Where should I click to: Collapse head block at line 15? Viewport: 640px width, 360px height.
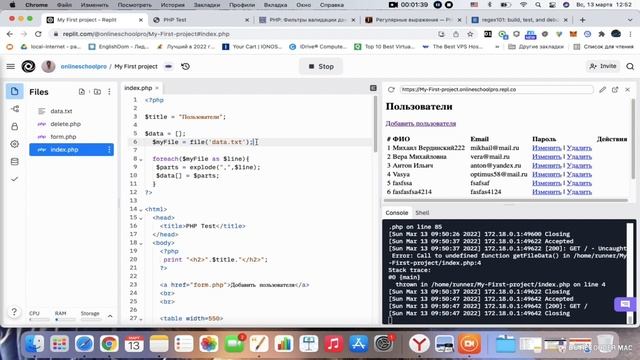[x=141, y=218]
